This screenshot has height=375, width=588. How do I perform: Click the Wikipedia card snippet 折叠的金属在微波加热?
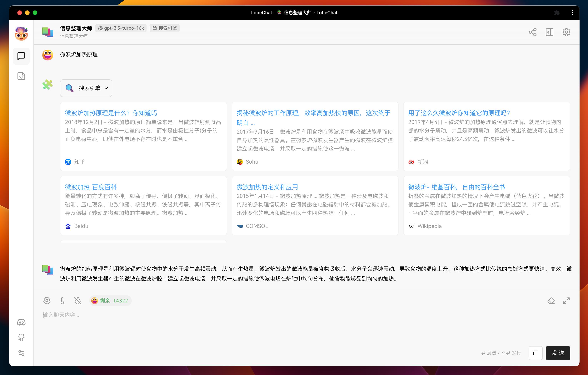(486, 204)
